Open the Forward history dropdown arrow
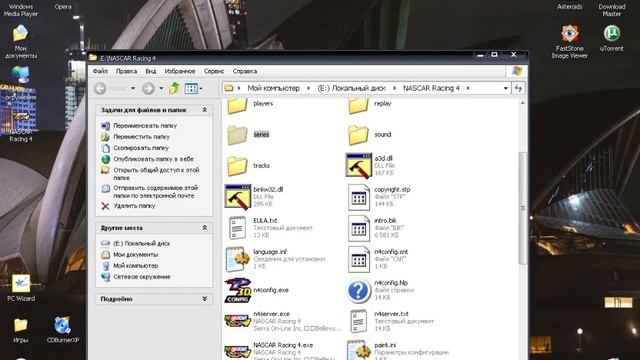The height and width of the screenshot is (360, 640). (x=161, y=88)
